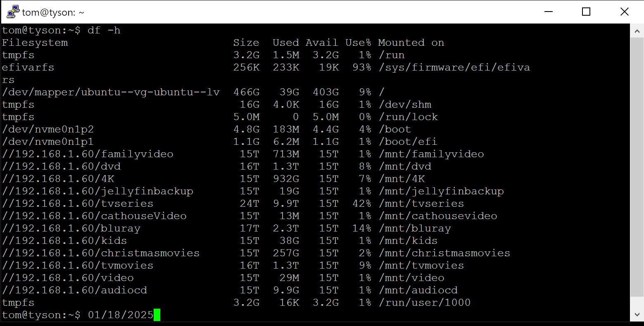
Task: Click the //192.168.1.60/bluray filesystem entry
Action: 71,228
